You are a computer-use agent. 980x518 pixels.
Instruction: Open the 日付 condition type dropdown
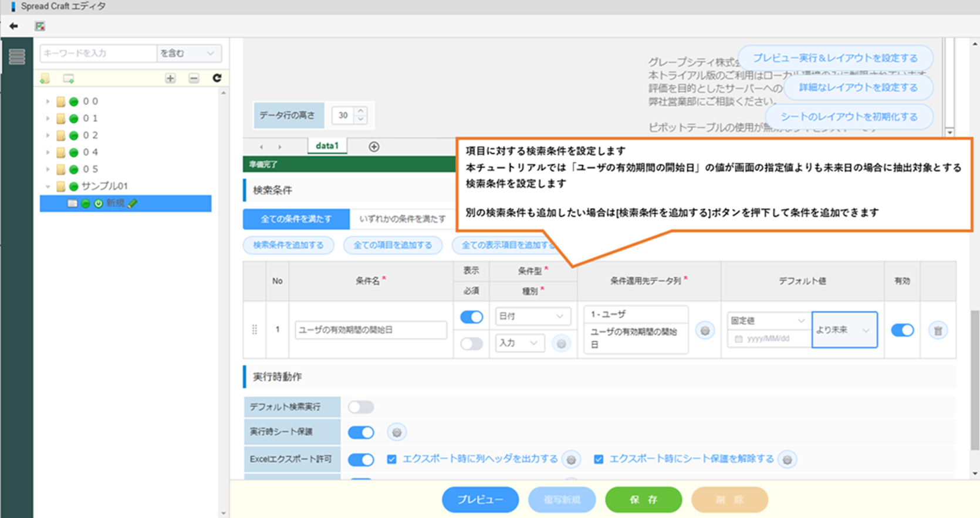click(531, 316)
